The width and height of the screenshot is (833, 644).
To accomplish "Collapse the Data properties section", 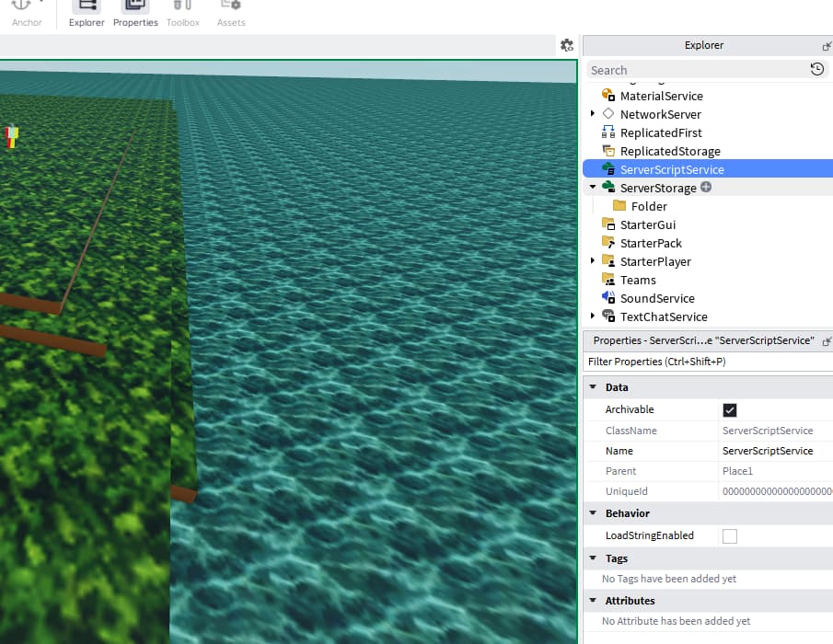I will pos(593,387).
